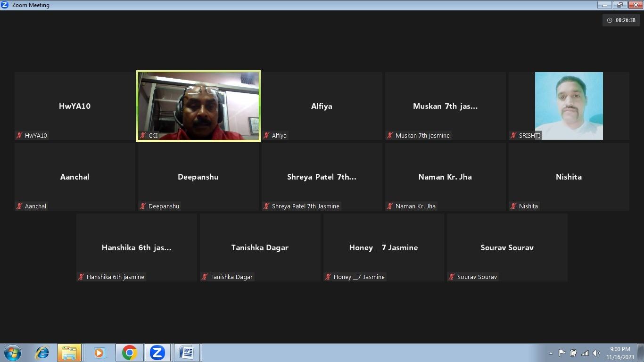Select the CCI active speaker video
Image resolution: width=644 pixels, height=362 pixels.
pyautogui.click(x=198, y=106)
